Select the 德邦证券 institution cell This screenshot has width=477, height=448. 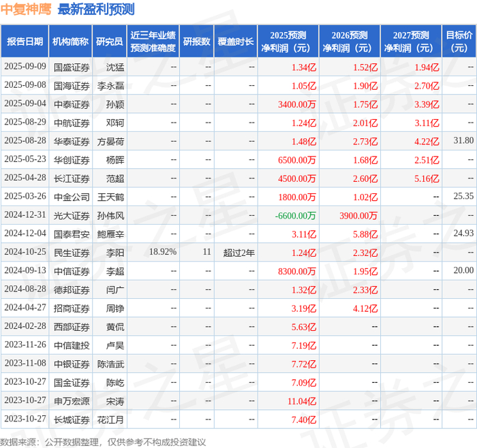pos(72,289)
